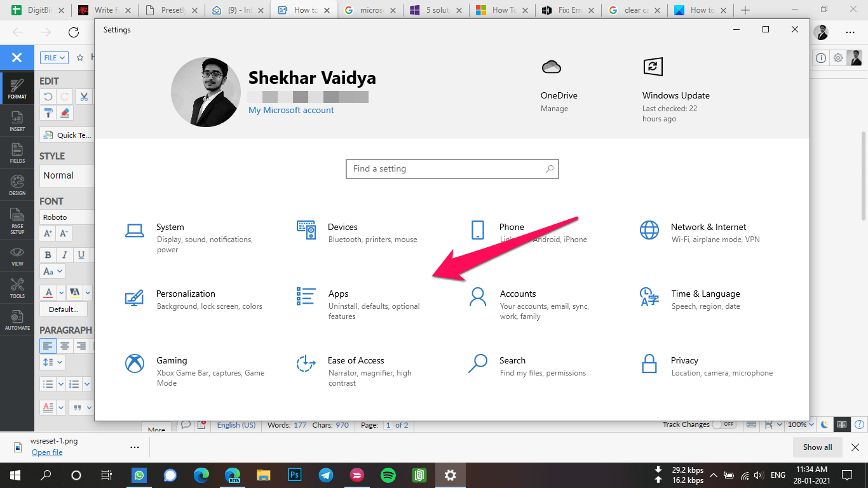868x488 pixels.
Task: Open Spotify from the taskbar
Action: (388, 475)
